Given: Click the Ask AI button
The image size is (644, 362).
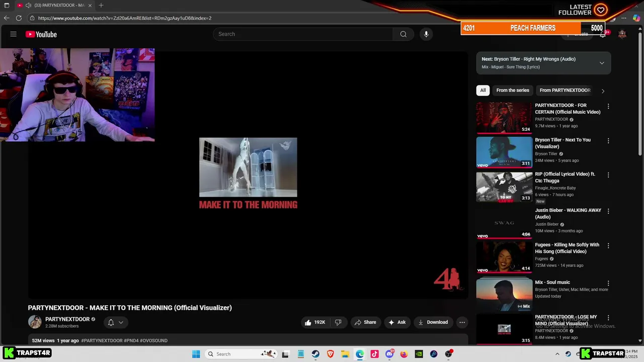Looking at the screenshot, I should coord(397,322).
